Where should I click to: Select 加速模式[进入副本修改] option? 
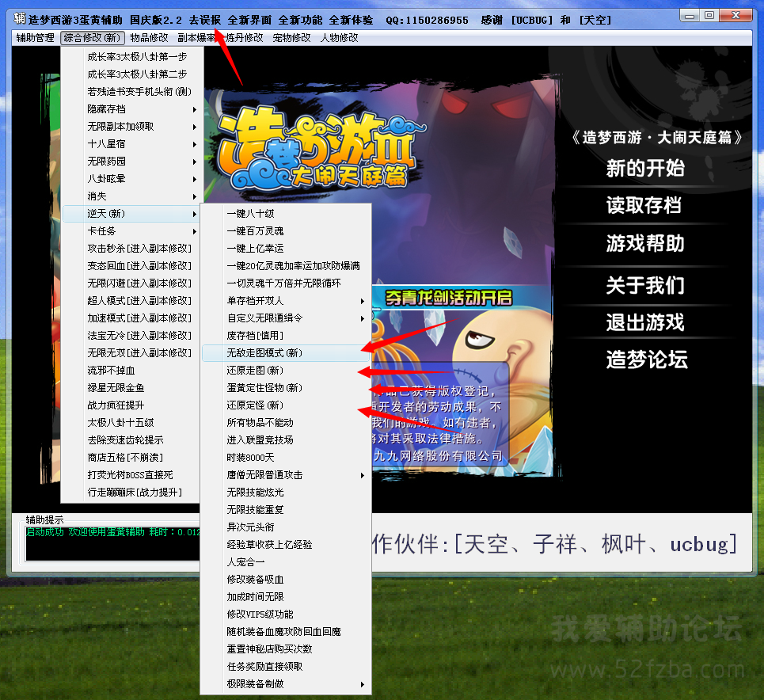(131, 318)
